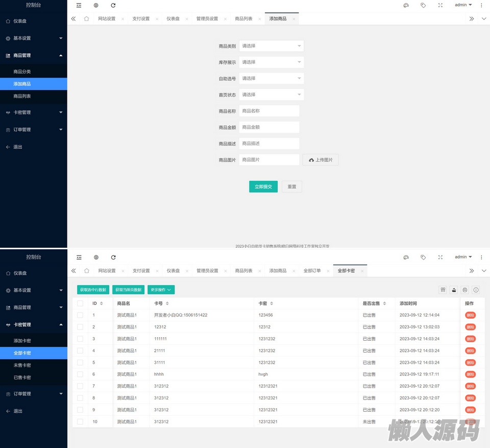Check the row with ID 3

[80, 339]
